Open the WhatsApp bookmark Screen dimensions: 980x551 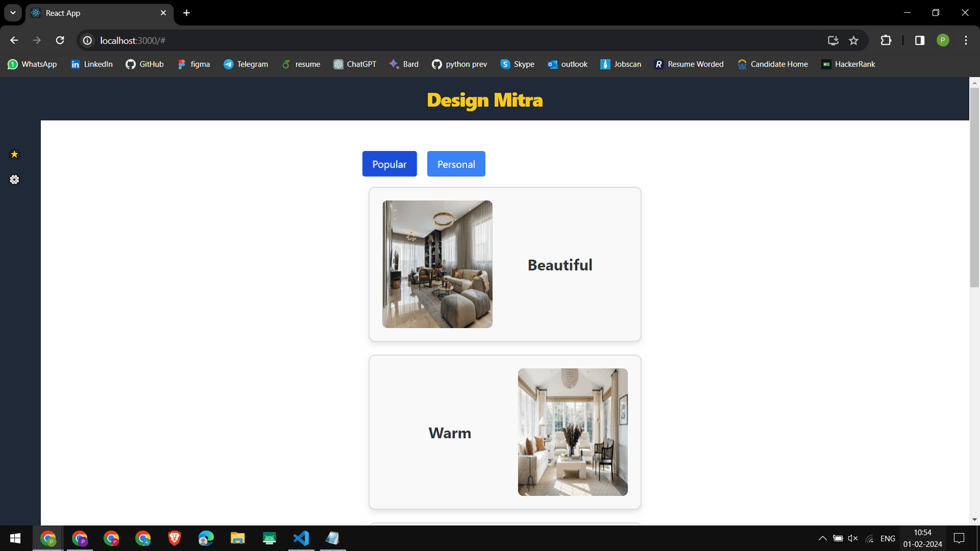(x=32, y=64)
